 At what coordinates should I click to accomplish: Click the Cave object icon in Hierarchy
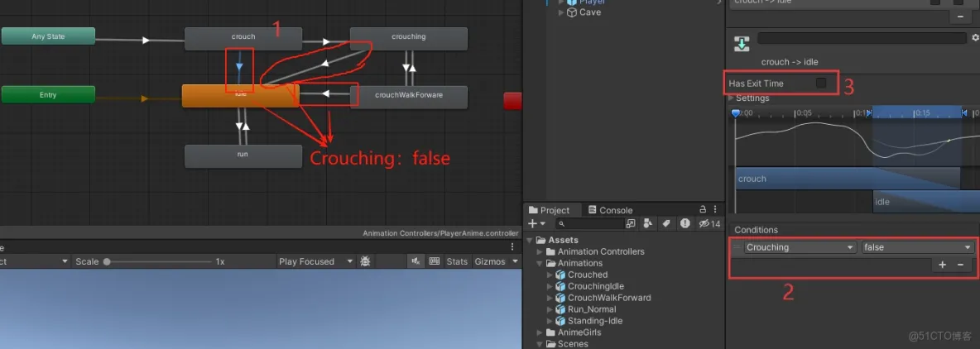[572, 12]
